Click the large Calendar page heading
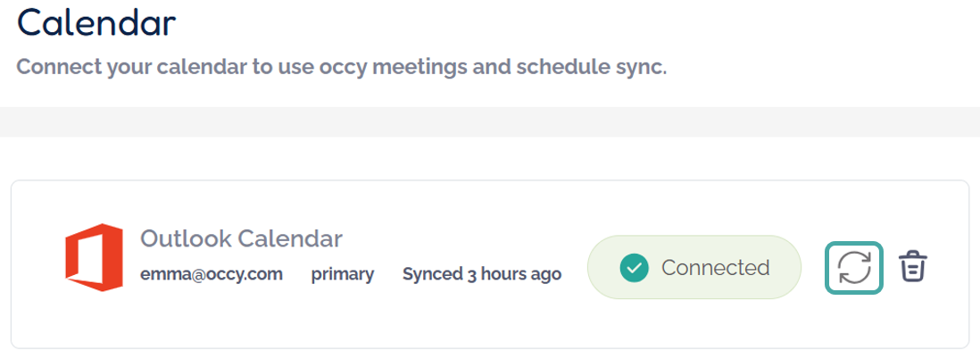 coord(96,22)
